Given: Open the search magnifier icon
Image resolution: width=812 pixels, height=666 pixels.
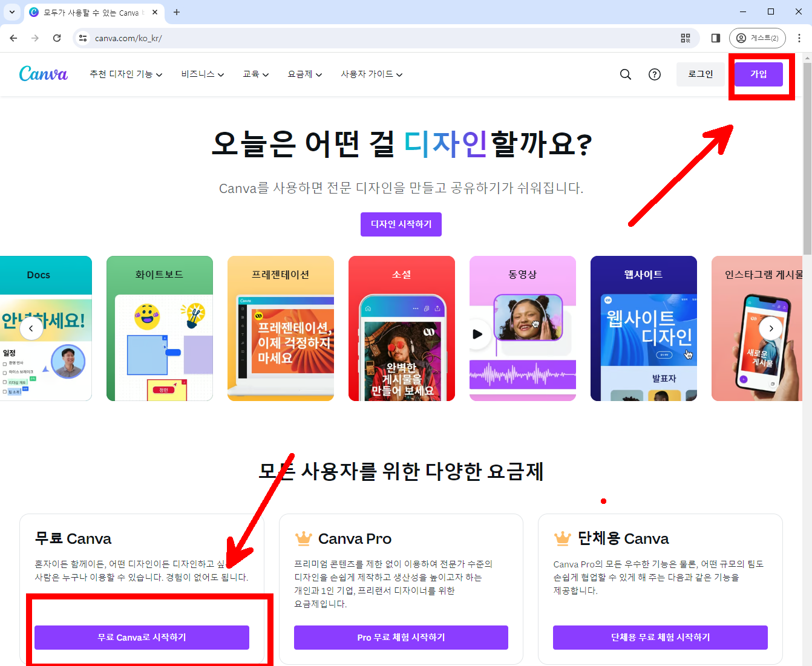Looking at the screenshot, I should pos(626,74).
